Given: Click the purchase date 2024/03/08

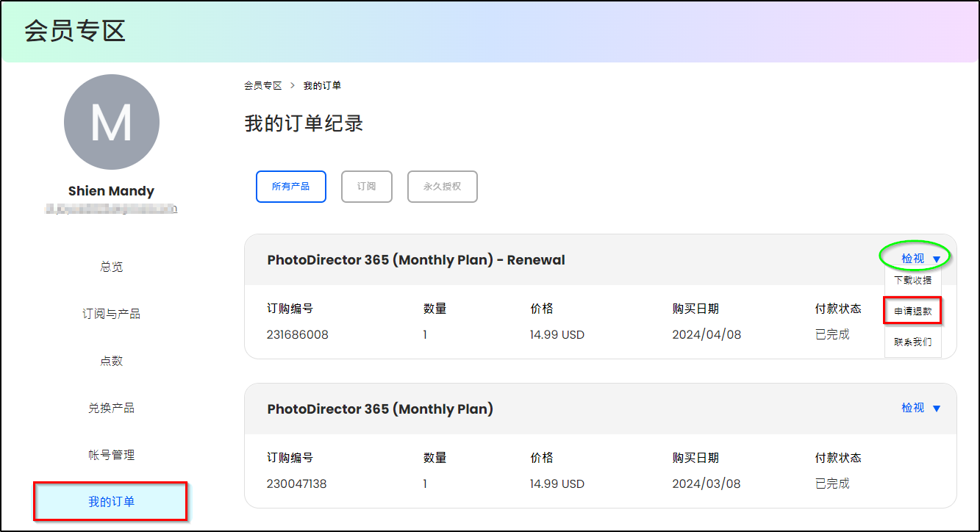Looking at the screenshot, I should click(707, 484).
